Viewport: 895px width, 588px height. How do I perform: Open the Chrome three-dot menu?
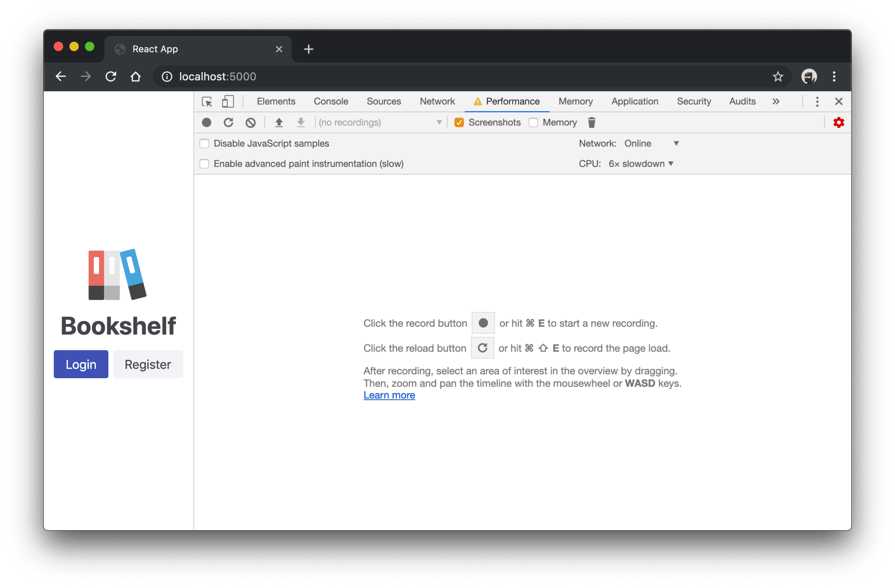pyautogui.click(x=835, y=77)
